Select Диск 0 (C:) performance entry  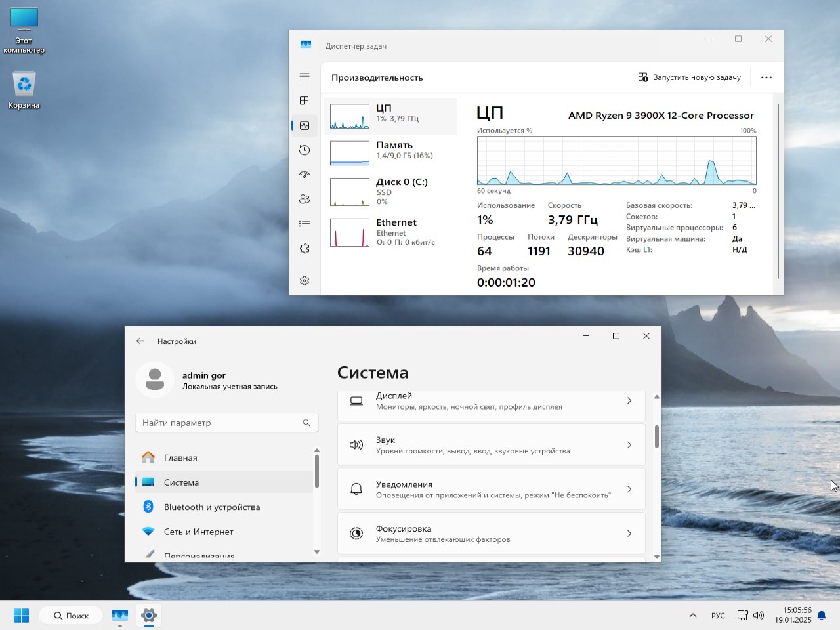390,192
